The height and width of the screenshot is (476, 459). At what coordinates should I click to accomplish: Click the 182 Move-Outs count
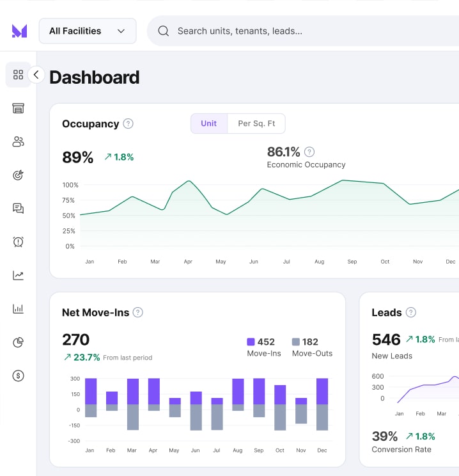[310, 342]
